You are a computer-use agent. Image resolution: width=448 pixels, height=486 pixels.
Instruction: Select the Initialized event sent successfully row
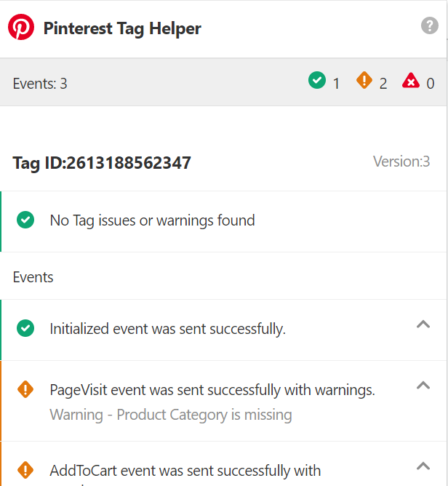[167, 329]
